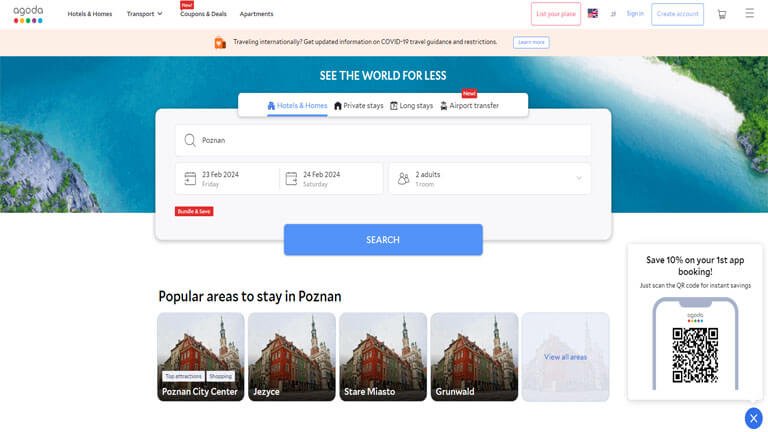Screen dimensions: 768x432
Task: Click the Create account button
Action: click(x=677, y=14)
